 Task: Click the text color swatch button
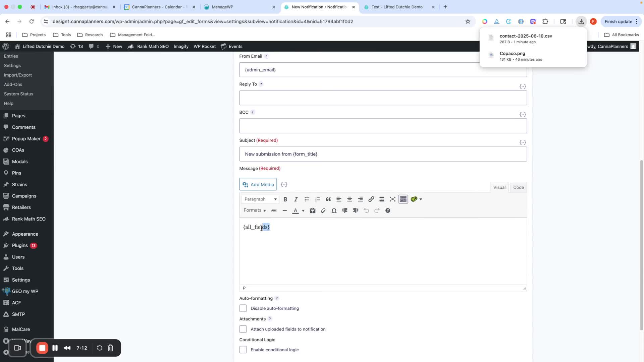click(295, 210)
